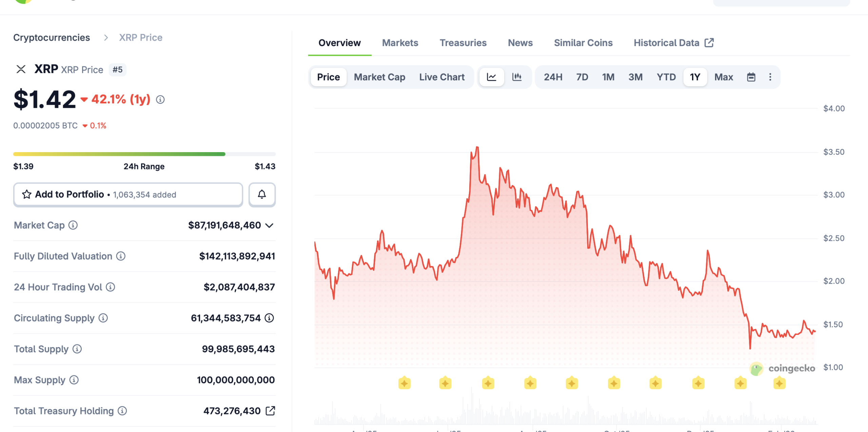Click the Total Treasury Holding external link icon

[x=270, y=410]
